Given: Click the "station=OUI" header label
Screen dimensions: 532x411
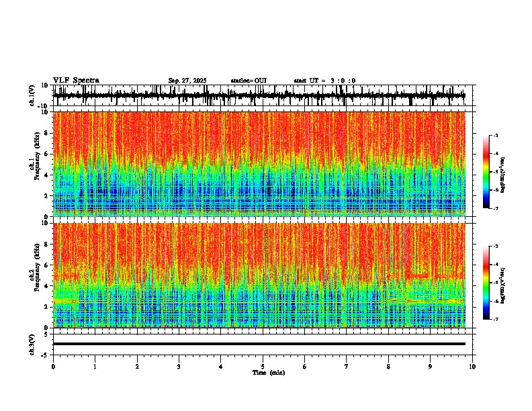Looking at the screenshot, I should (249, 81).
